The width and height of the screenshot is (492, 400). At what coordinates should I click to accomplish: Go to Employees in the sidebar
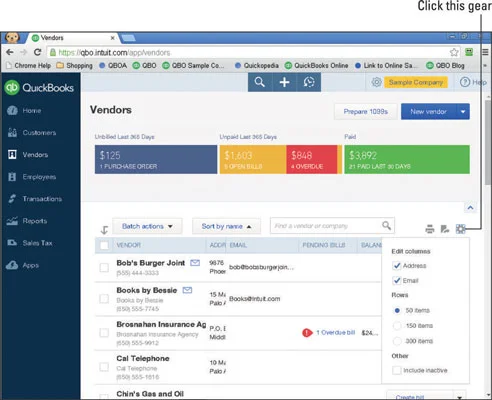point(32,177)
